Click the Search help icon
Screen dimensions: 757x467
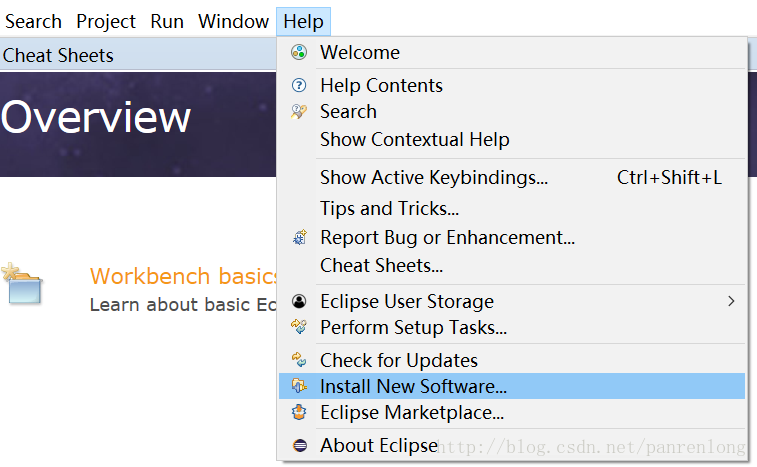(x=299, y=112)
